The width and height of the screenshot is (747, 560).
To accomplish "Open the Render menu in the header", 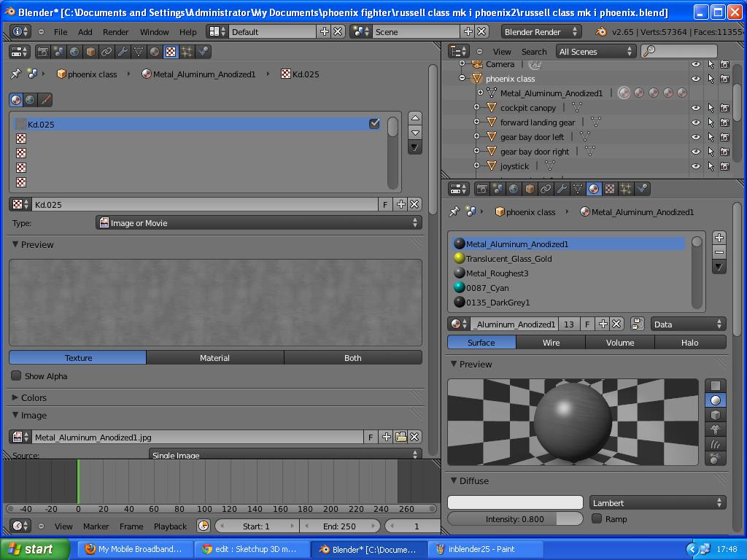I will (115, 31).
